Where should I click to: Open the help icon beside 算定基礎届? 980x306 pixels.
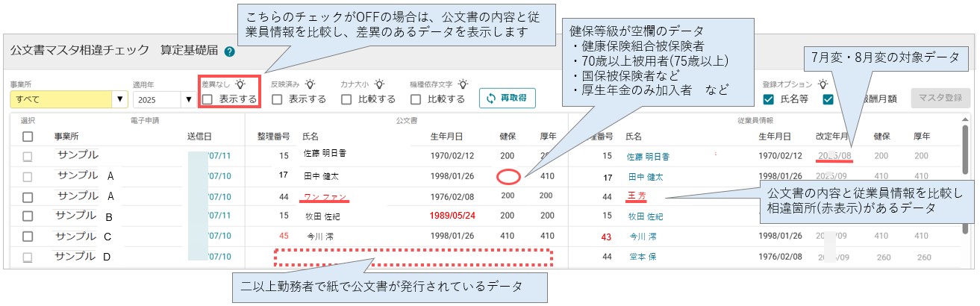click(x=230, y=51)
